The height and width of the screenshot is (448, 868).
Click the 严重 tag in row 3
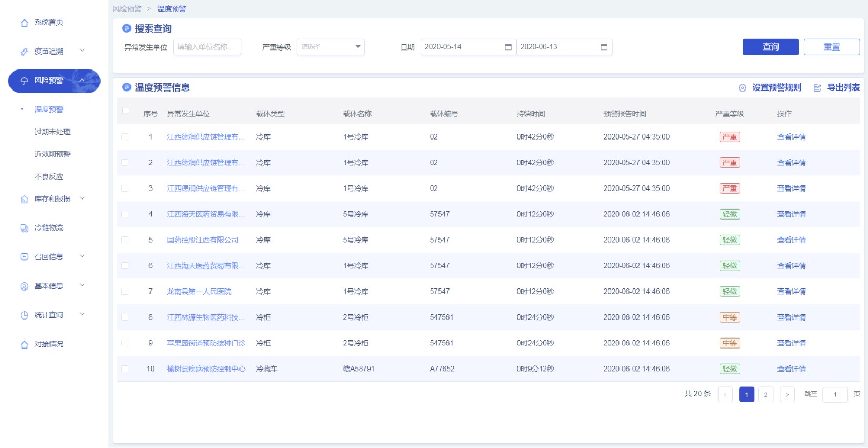[730, 188]
